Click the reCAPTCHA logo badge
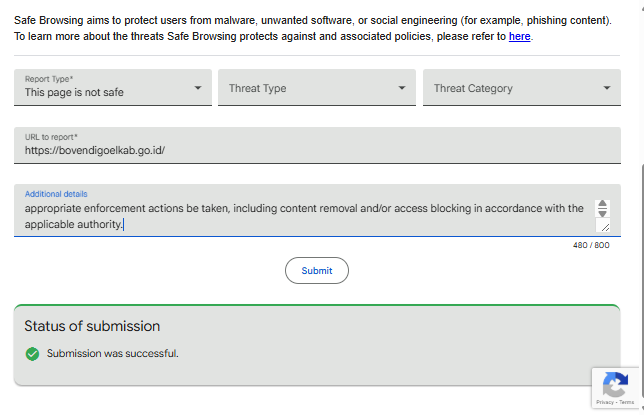This screenshot has width=644, height=415. click(615, 384)
